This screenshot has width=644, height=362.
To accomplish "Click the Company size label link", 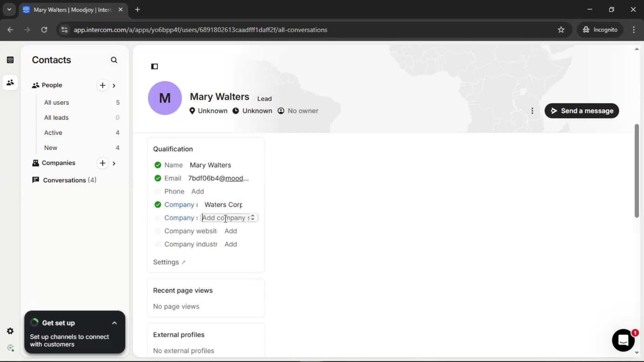I will 181,218.
